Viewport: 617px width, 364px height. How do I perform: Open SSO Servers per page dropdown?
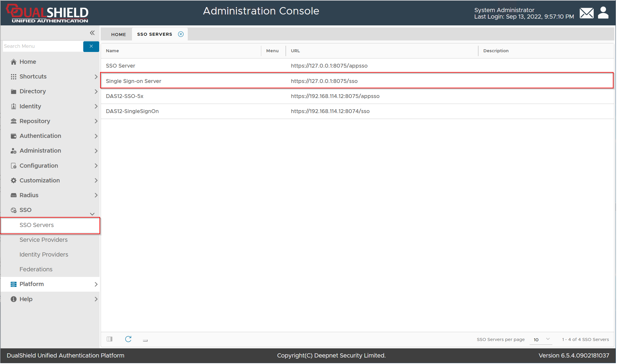(x=541, y=339)
